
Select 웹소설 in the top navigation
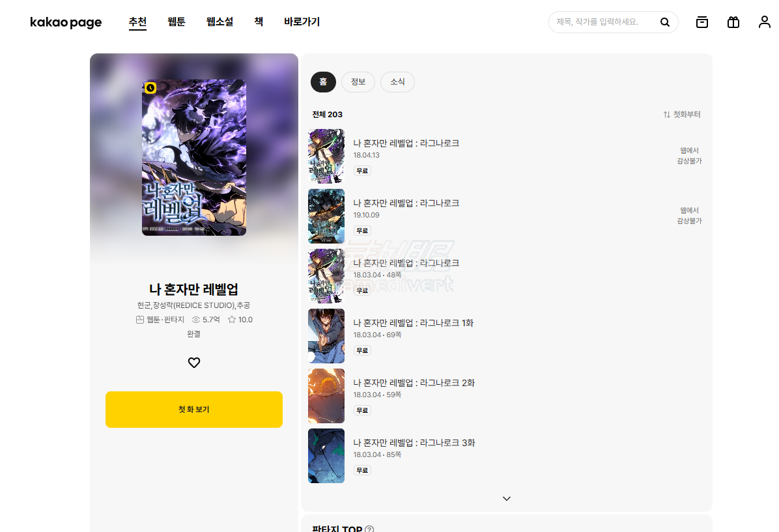(220, 21)
